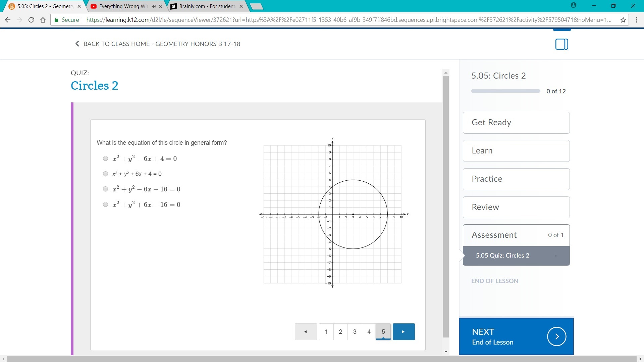This screenshot has height=362, width=644.
Task: Click the question text about general form
Action: pyautogui.click(x=162, y=143)
